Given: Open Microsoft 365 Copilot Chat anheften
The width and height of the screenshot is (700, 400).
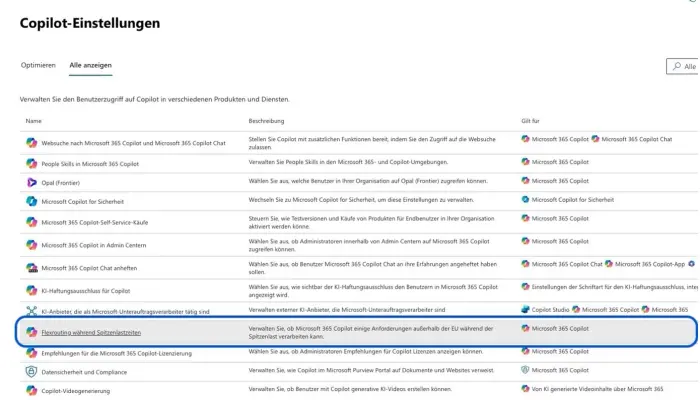Looking at the screenshot, I should [x=89, y=268].
